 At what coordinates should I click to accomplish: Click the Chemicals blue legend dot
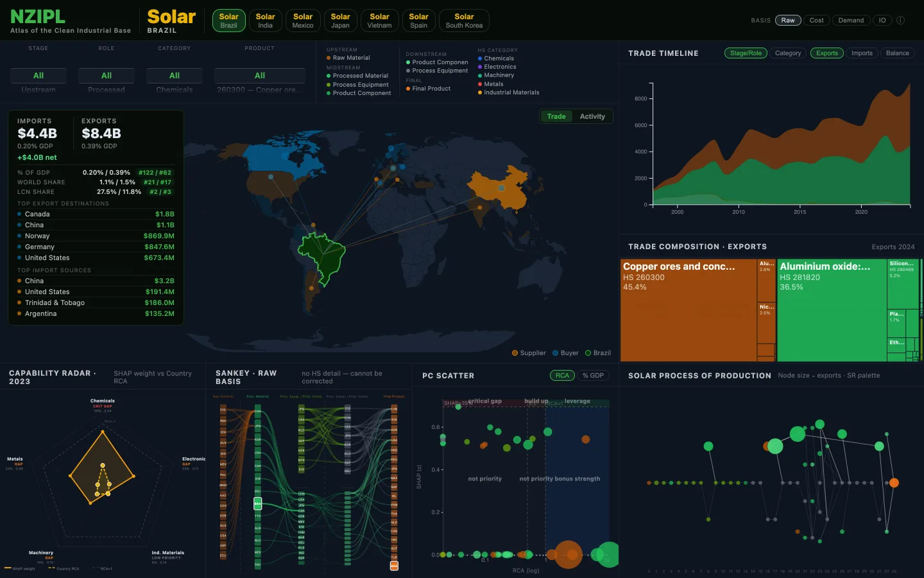click(x=480, y=58)
